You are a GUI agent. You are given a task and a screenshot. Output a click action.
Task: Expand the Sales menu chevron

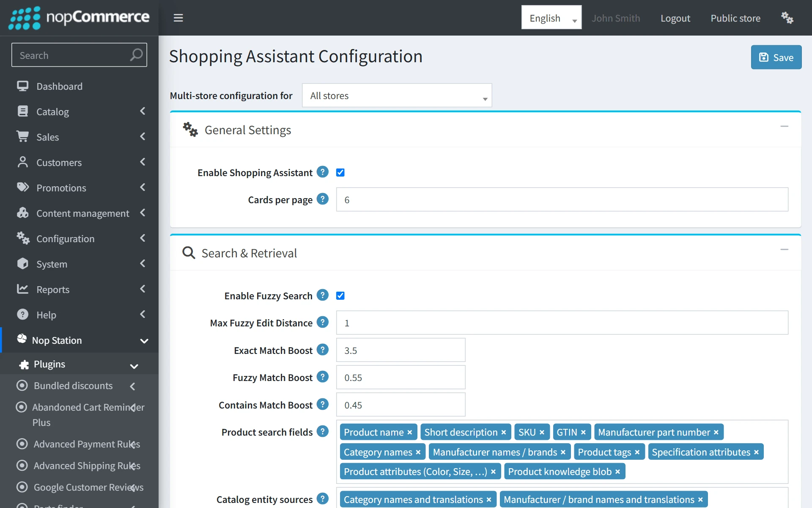point(143,136)
